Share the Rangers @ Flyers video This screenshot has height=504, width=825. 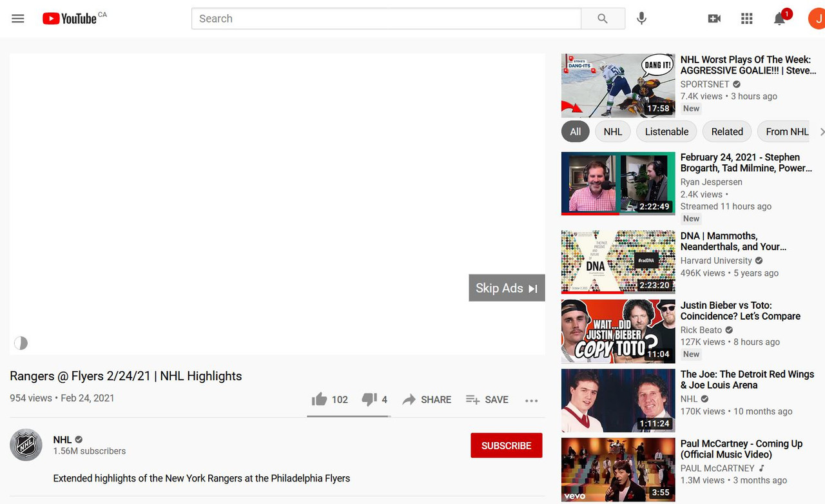point(427,400)
